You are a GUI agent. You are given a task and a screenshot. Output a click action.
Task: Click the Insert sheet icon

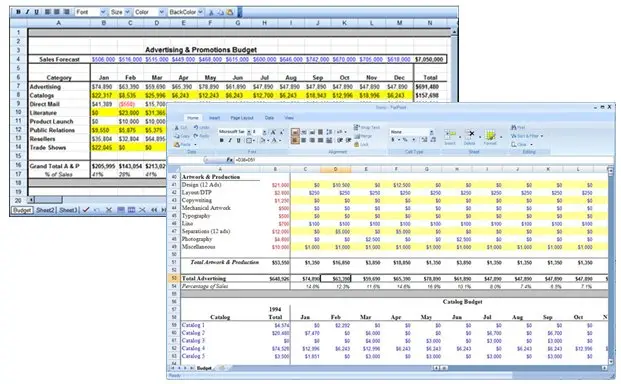450,137
